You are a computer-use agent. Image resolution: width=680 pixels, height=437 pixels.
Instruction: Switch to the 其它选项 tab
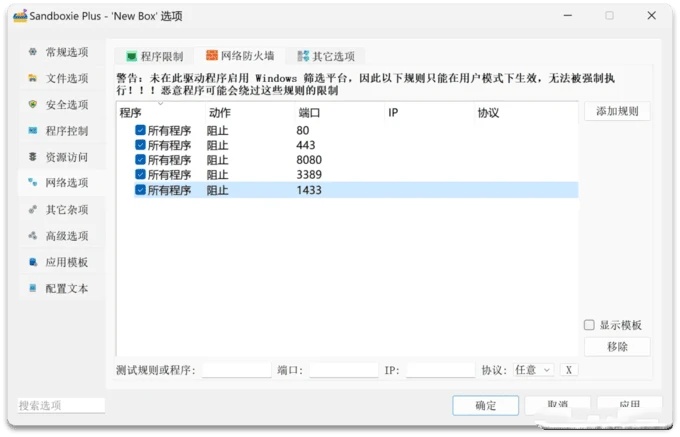tap(326, 56)
